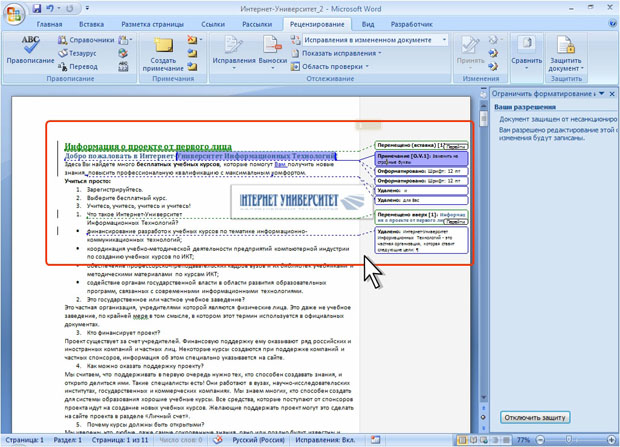Screen dimensions: 620x447
Task: Open the Тезаурус thesaurus
Action: click(80, 53)
